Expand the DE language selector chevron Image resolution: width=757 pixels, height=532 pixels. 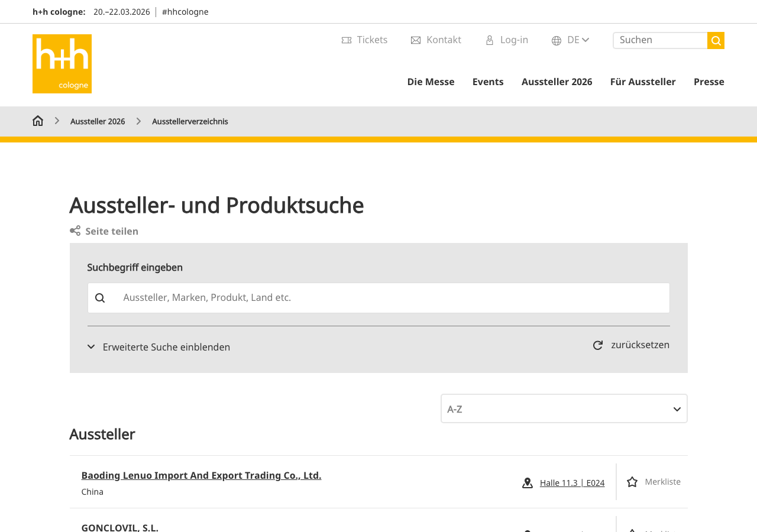tap(585, 40)
